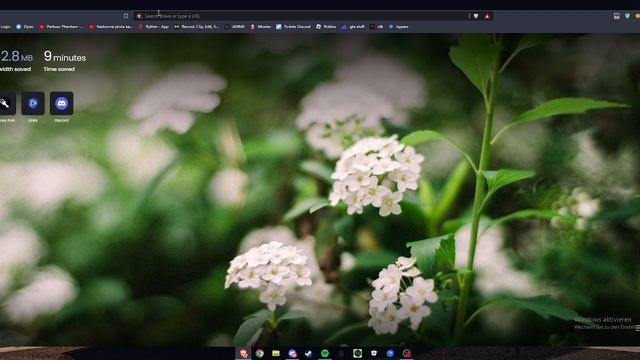640x360 pixels.
Task: Launch Google Chrome from taskbar
Action: coord(260,353)
